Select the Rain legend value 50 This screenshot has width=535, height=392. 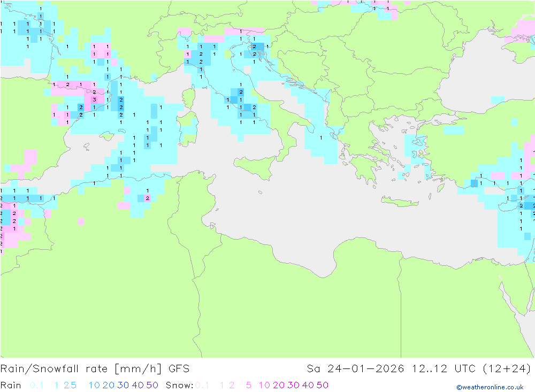click(152, 385)
